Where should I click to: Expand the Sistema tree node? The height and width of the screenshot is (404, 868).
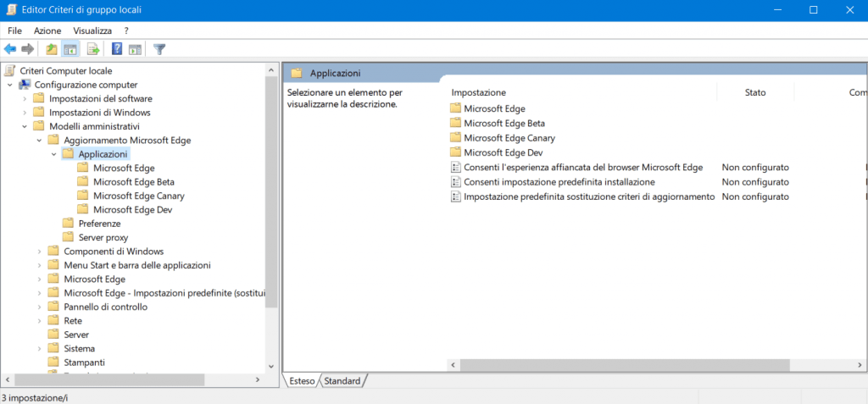tap(39, 349)
